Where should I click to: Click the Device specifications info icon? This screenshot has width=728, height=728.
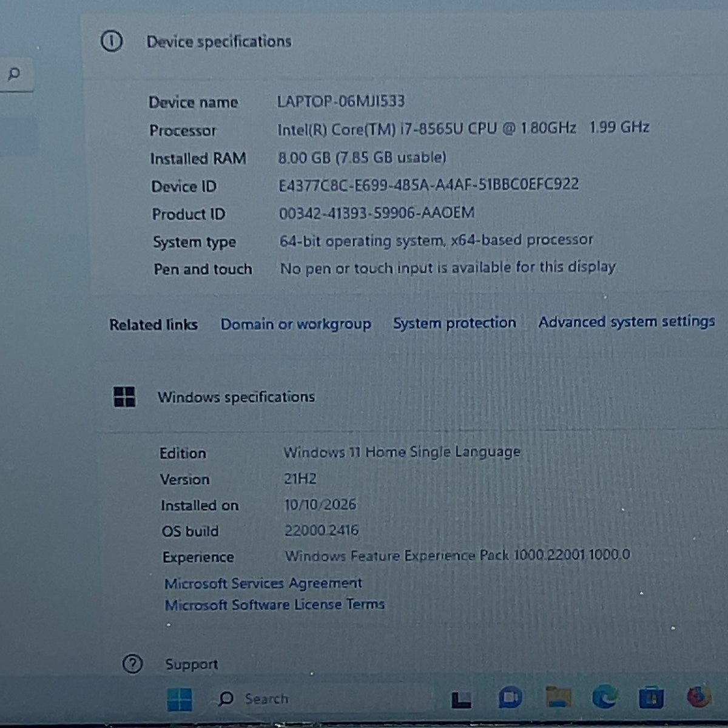[112, 41]
